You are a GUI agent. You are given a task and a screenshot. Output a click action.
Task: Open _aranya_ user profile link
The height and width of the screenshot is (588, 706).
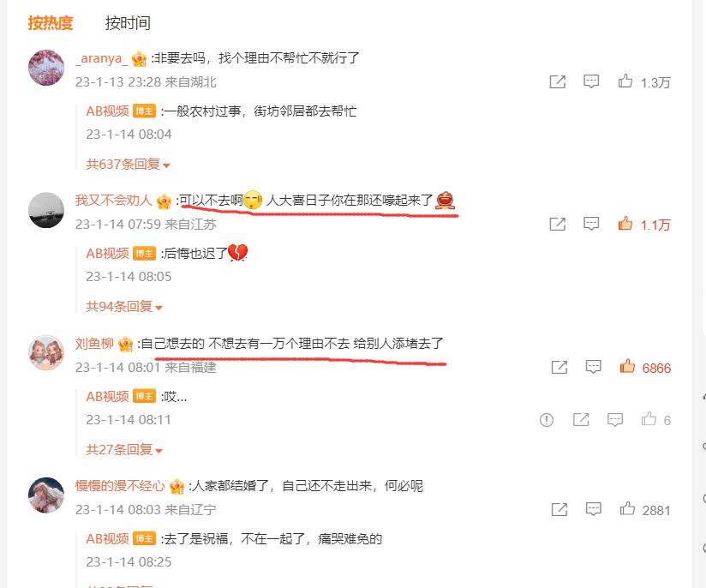click(102, 58)
